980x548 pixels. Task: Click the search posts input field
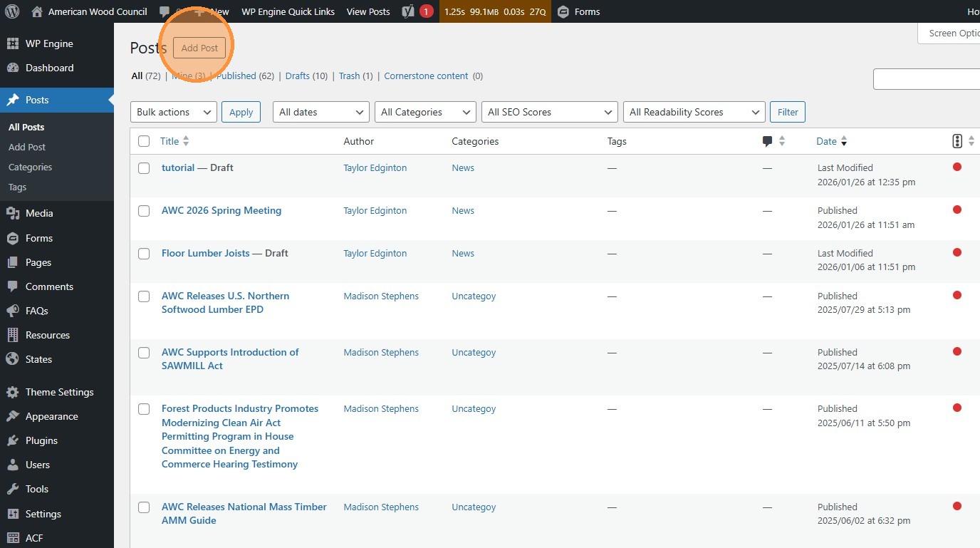coord(926,79)
